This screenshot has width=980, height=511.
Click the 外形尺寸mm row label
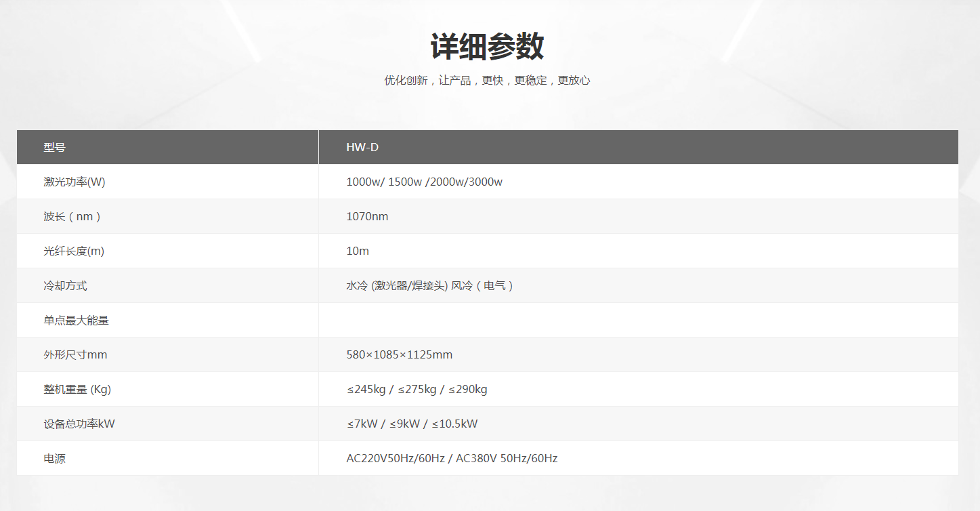[75, 354]
